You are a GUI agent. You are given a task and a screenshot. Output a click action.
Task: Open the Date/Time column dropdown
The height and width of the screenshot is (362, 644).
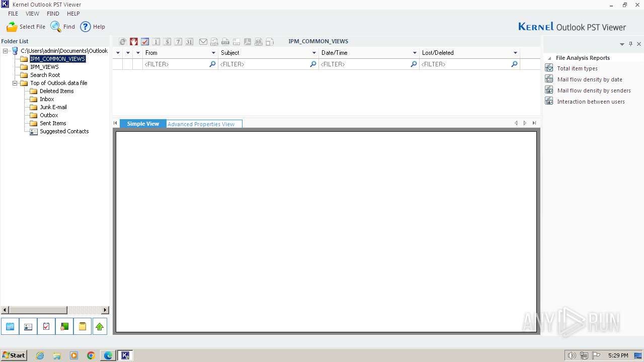pyautogui.click(x=415, y=53)
